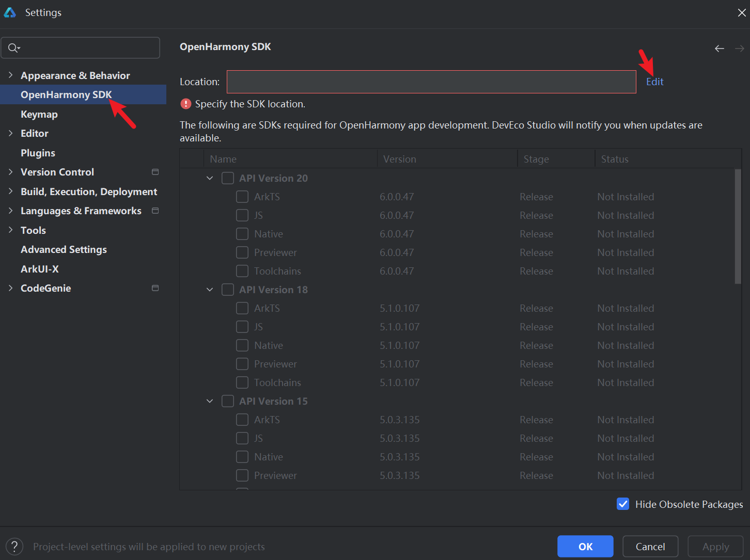
Task: Select OpenHarmony SDK in the sidebar
Action: 83,94
